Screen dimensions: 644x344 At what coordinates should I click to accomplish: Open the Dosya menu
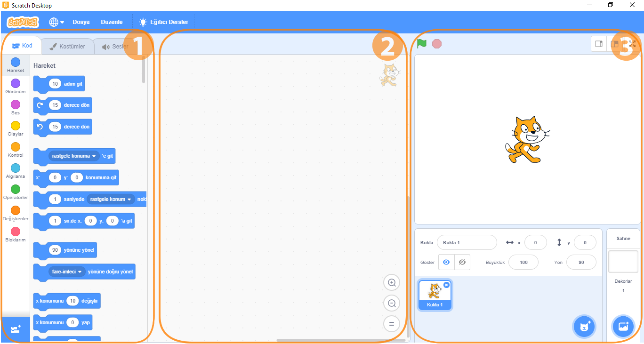tap(81, 22)
